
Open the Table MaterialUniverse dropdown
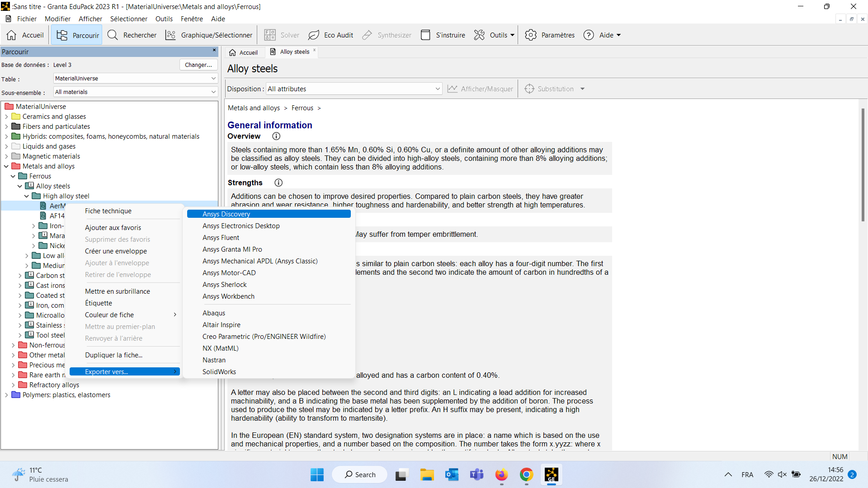click(x=213, y=79)
